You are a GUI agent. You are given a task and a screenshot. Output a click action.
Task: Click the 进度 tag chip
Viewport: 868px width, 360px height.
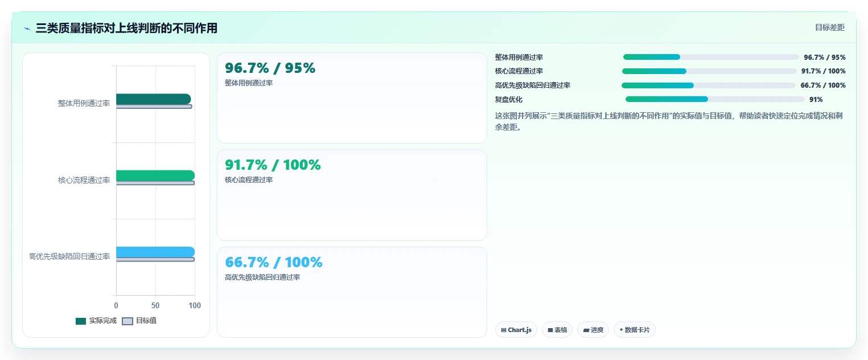tap(593, 330)
